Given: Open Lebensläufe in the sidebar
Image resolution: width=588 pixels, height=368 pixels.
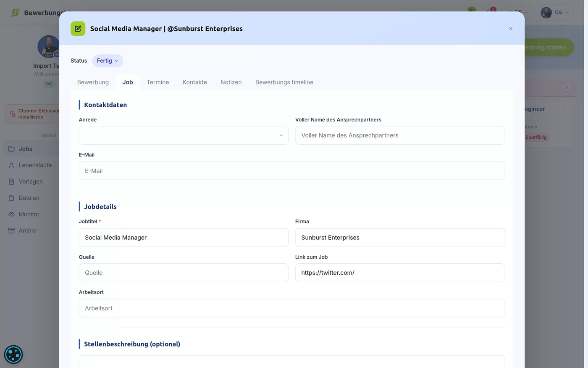Looking at the screenshot, I should coord(31,165).
